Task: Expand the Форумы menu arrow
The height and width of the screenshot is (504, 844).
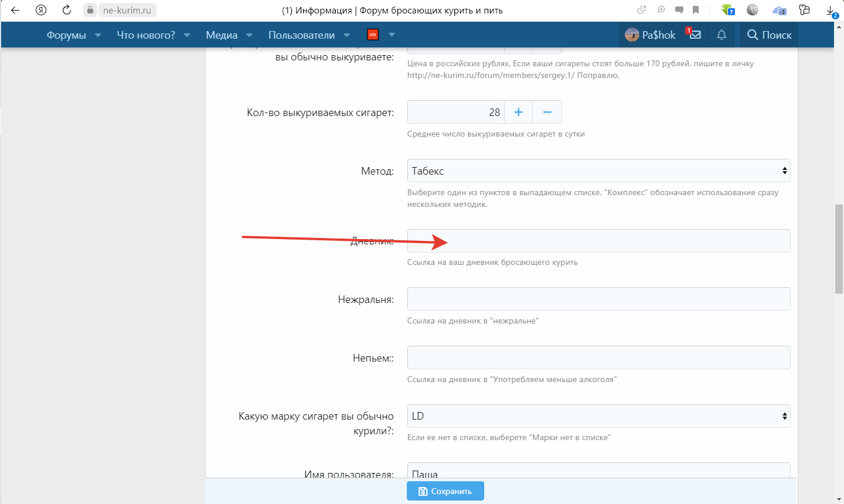Action: (98, 35)
